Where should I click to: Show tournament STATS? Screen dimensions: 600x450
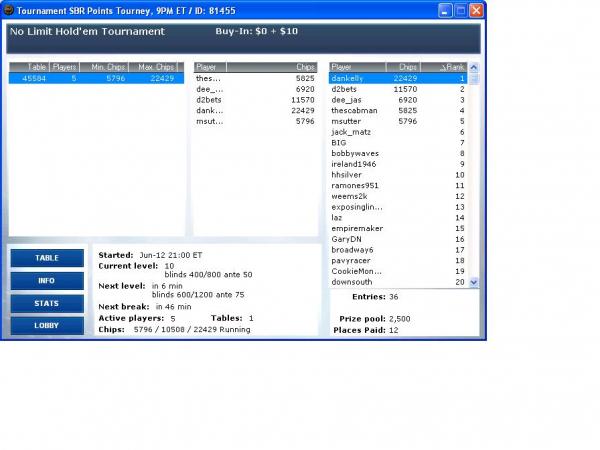[47, 303]
